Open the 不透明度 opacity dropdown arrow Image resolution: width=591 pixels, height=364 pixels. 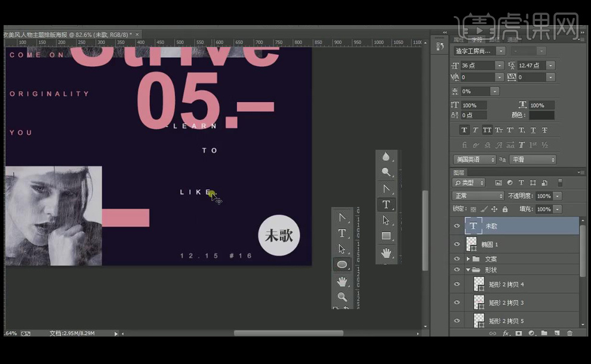point(558,196)
